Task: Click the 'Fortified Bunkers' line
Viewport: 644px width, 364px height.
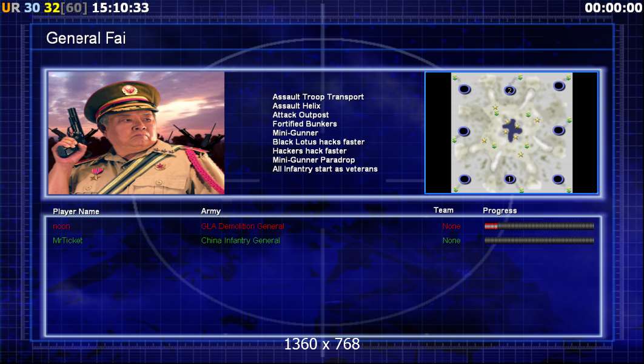Action: tap(305, 124)
